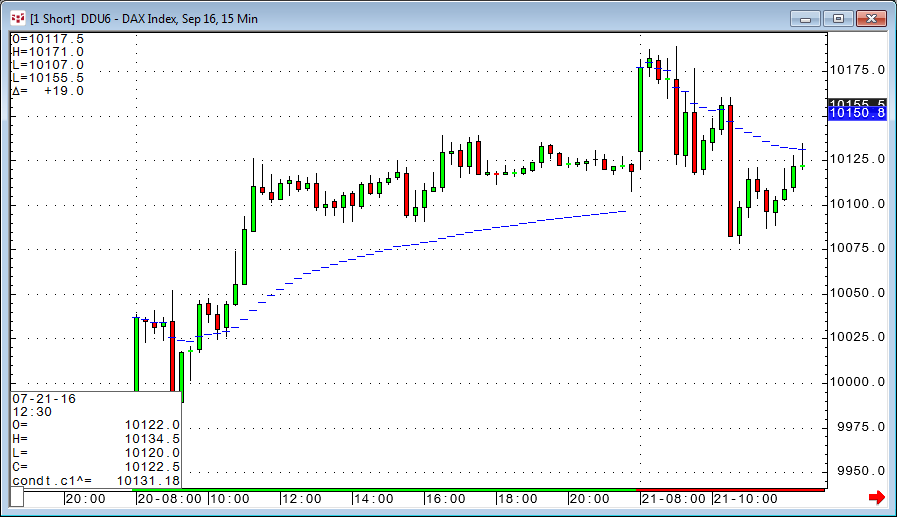Click the 18:00 time axis label
The image size is (897, 519).
click(518, 499)
